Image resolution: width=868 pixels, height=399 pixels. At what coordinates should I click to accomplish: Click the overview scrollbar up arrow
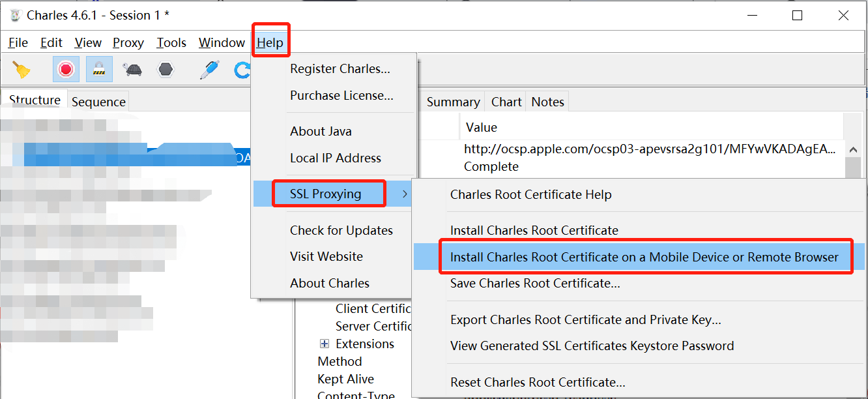coord(853,149)
